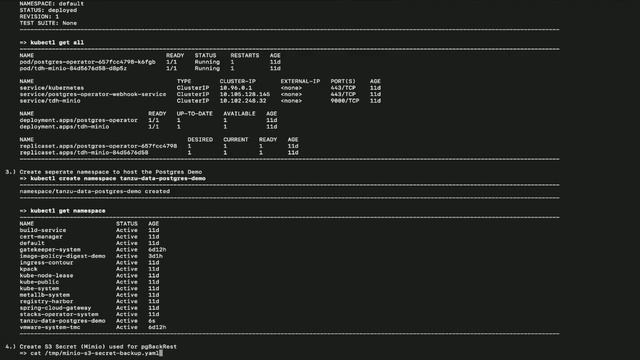This screenshot has height=360, width=640.
Task: Click the 'kubectl get all' command text
Action: point(57,42)
